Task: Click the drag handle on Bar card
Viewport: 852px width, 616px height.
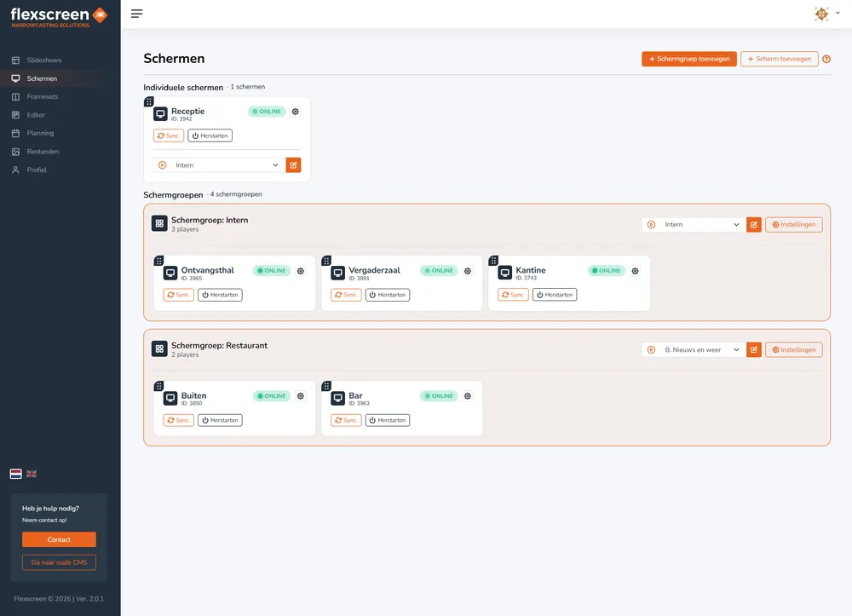Action: 326,386
